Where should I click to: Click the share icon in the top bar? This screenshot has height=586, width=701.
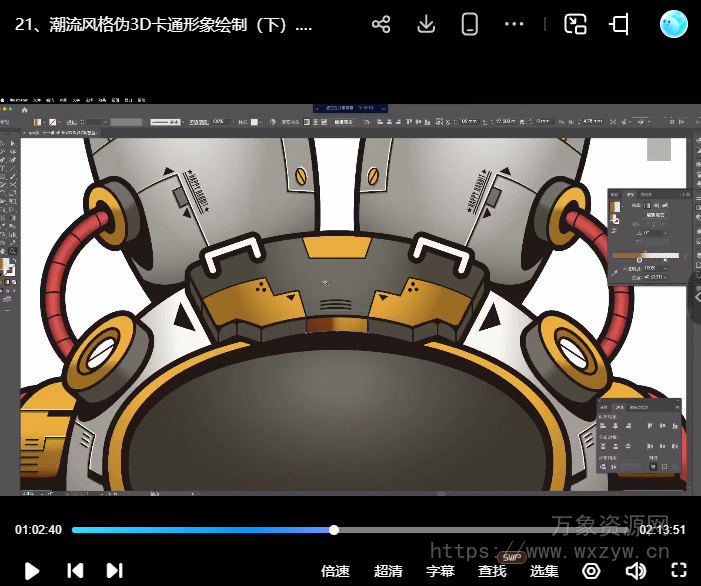381,25
